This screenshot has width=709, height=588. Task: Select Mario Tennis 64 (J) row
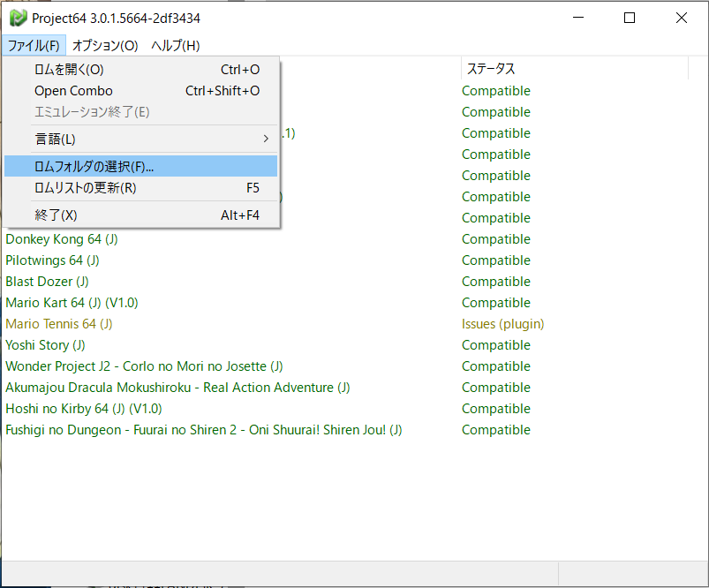tap(59, 324)
